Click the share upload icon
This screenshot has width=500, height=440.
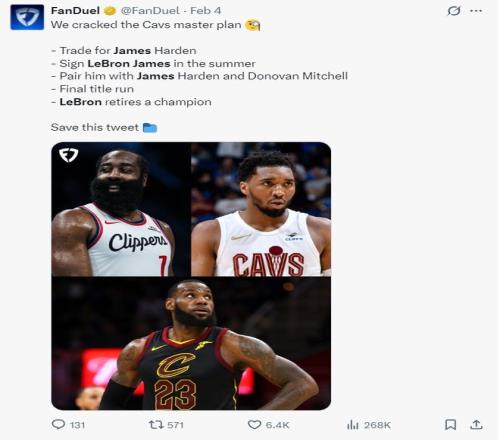point(476,424)
